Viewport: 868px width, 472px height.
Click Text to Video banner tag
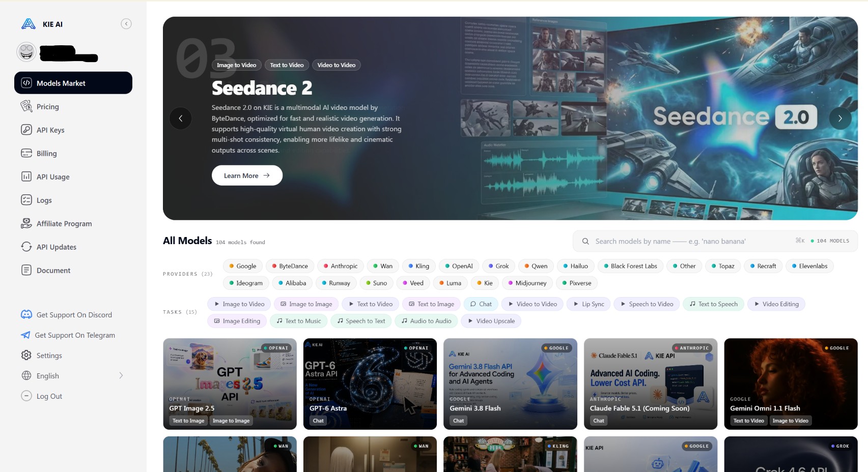tap(287, 65)
